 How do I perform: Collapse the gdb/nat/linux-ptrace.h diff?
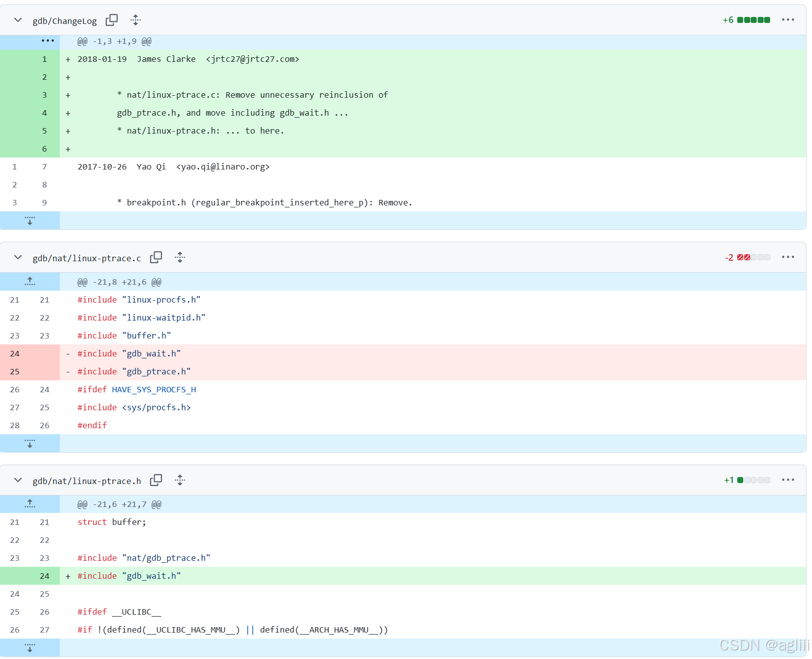click(x=17, y=480)
